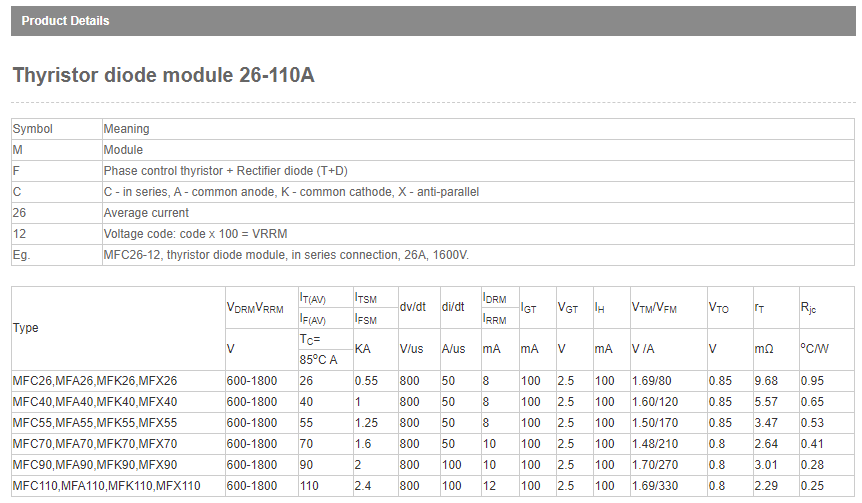Select the MFC70,MFA70,MFK70,MFX70 type cell
The image size is (862, 503).
(95, 444)
